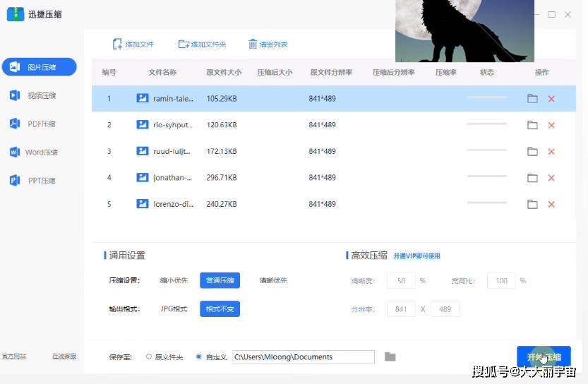The height and width of the screenshot is (384, 588).
Task: Click status progress bar of ruud-luijt row
Action: click(487, 150)
